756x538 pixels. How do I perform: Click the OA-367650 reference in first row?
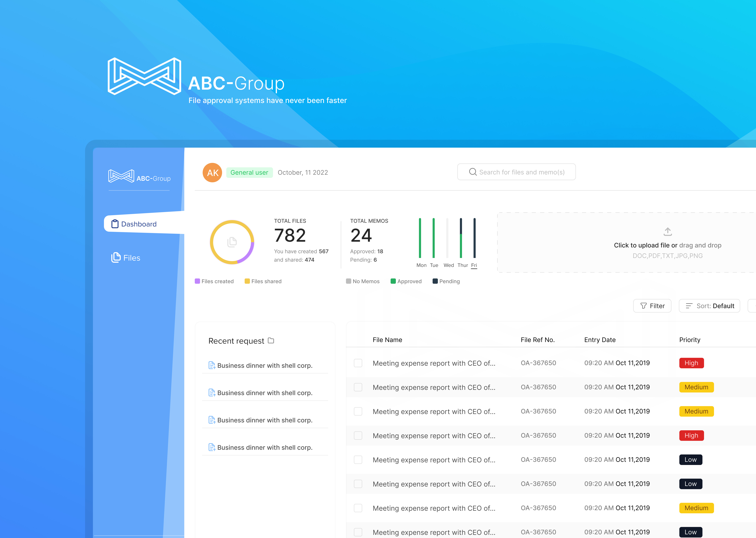(538, 363)
